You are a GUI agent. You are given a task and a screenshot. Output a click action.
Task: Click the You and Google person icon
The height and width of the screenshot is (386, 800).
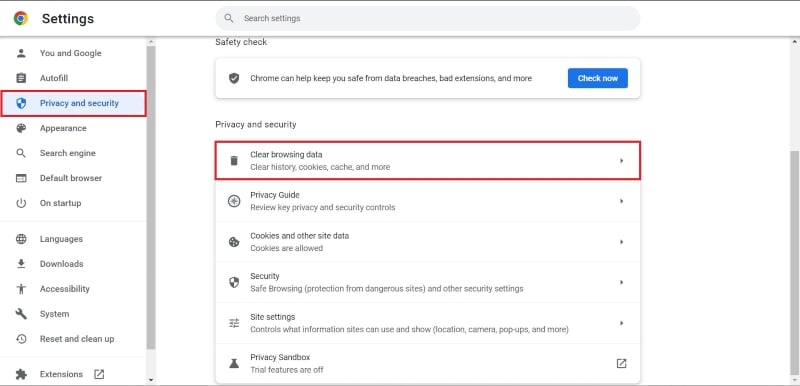[x=21, y=53]
